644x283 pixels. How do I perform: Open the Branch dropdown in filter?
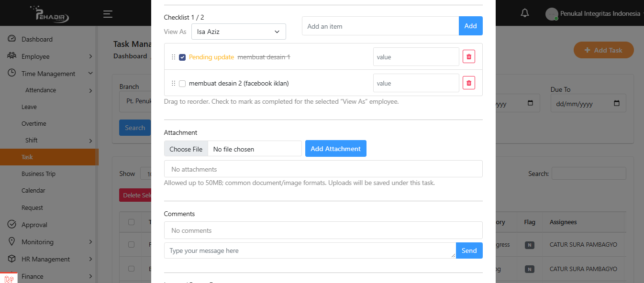click(x=135, y=102)
